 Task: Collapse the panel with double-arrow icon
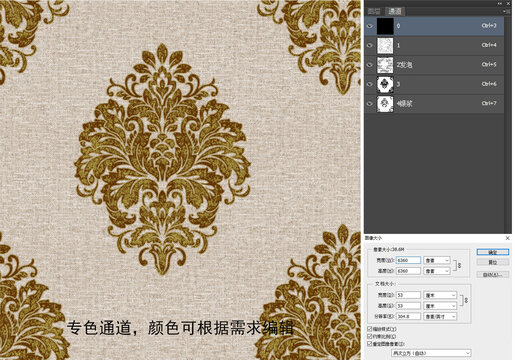[500, 3]
